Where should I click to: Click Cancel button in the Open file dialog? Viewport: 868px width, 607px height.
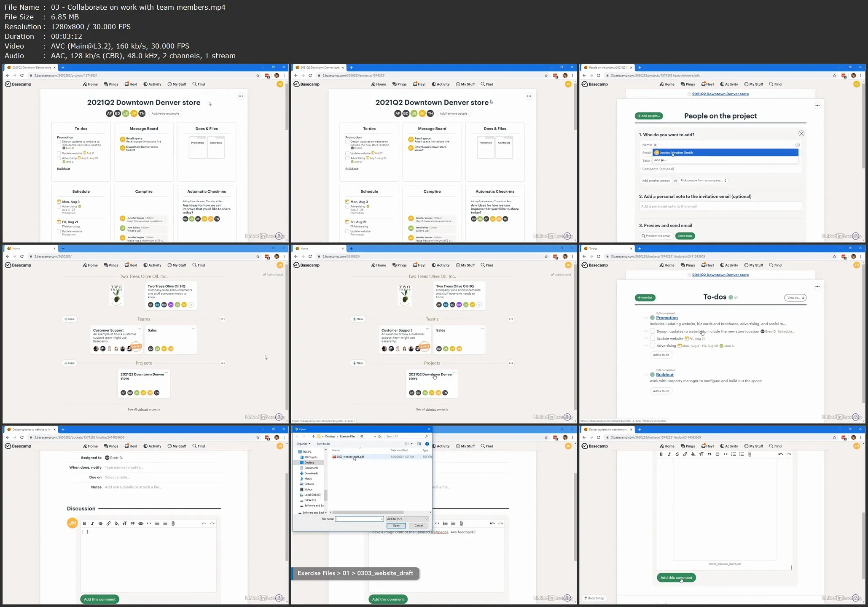coord(419,526)
